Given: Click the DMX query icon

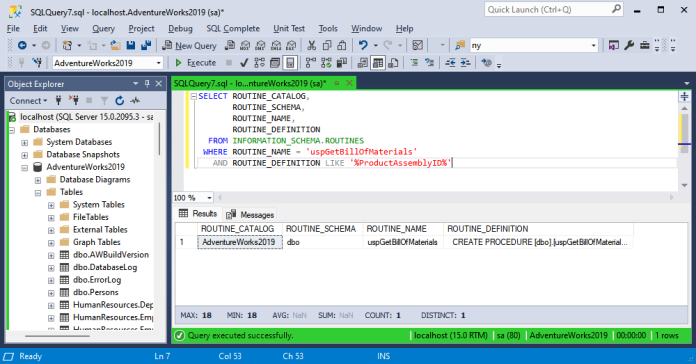Looking at the screenshot, I should pos(261,45).
